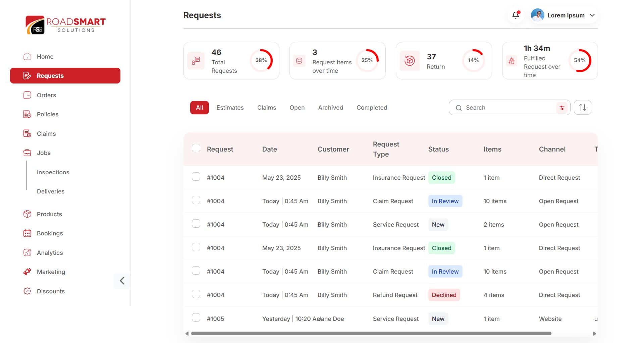644x343 pixels.
Task: Click the Analytics chart icon
Action: (28, 252)
